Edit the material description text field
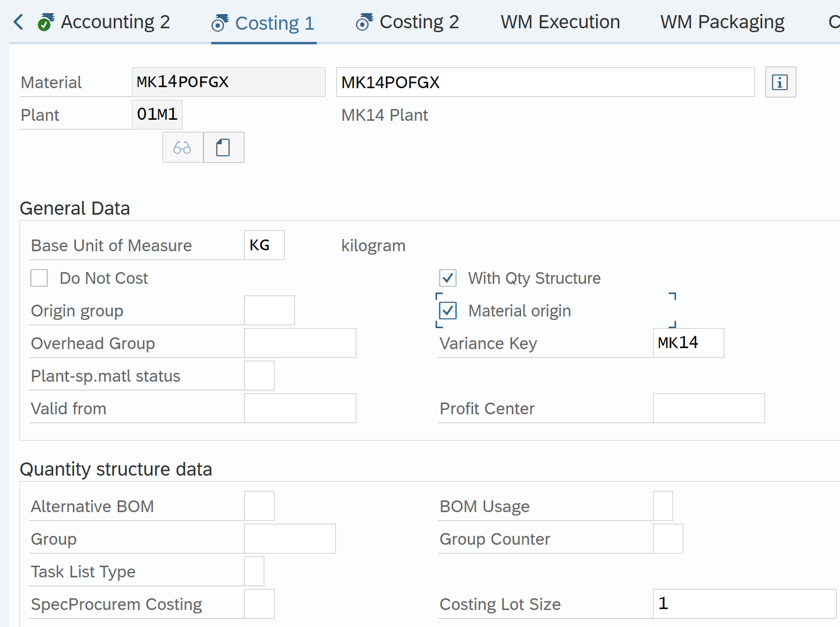Image resolution: width=840 pixels, height=627 pixels. [x=545, y=82]
